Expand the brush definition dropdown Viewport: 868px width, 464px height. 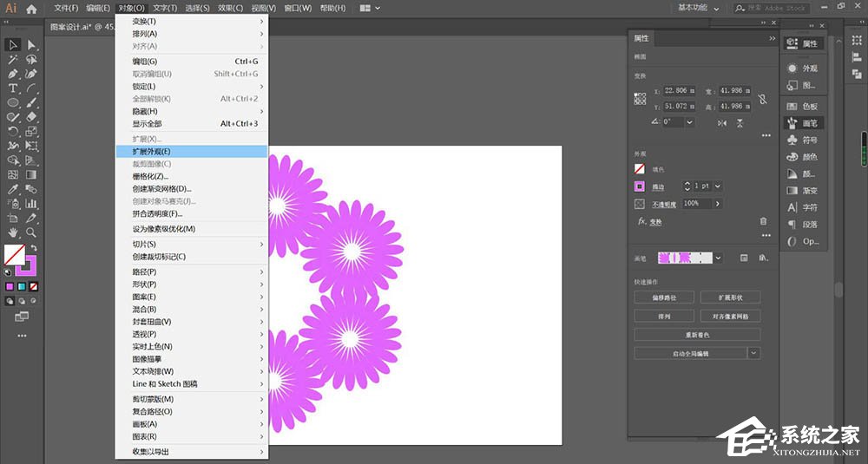[719, 258]
